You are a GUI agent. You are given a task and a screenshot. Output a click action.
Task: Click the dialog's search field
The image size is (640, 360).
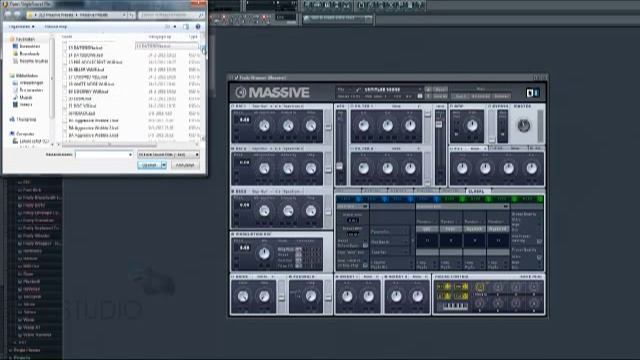coord(171,15)
